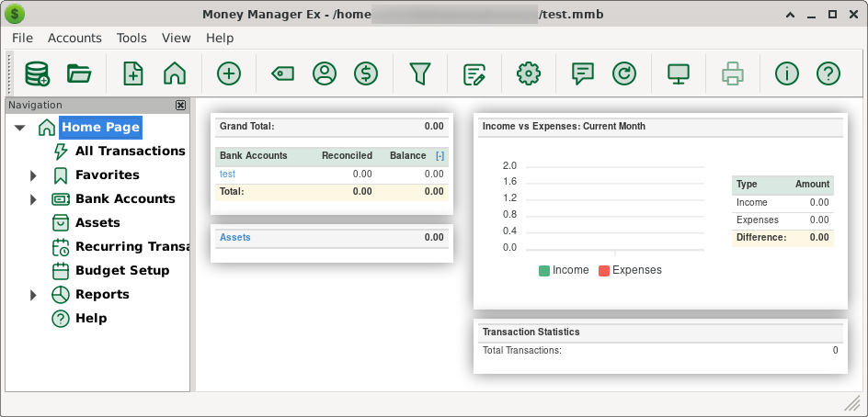
Task: Click the window resize grip corner
Action: tap(852, 404)
